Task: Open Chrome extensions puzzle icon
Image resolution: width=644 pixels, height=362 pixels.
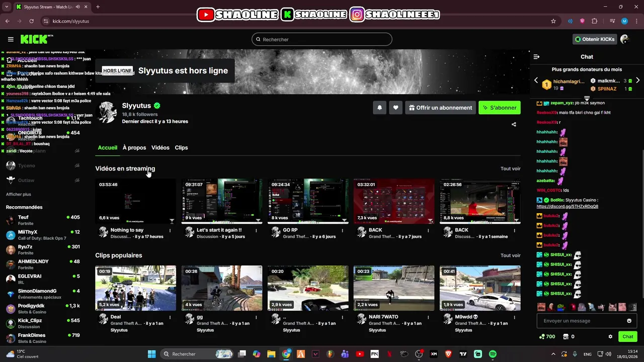Action: click(594, 21)
